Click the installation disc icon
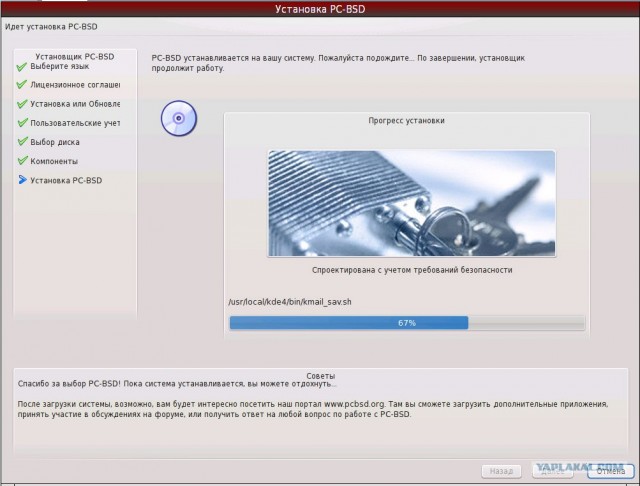This screenshot has width=640, height=486. pyautogui.click(x=179, y=118)
